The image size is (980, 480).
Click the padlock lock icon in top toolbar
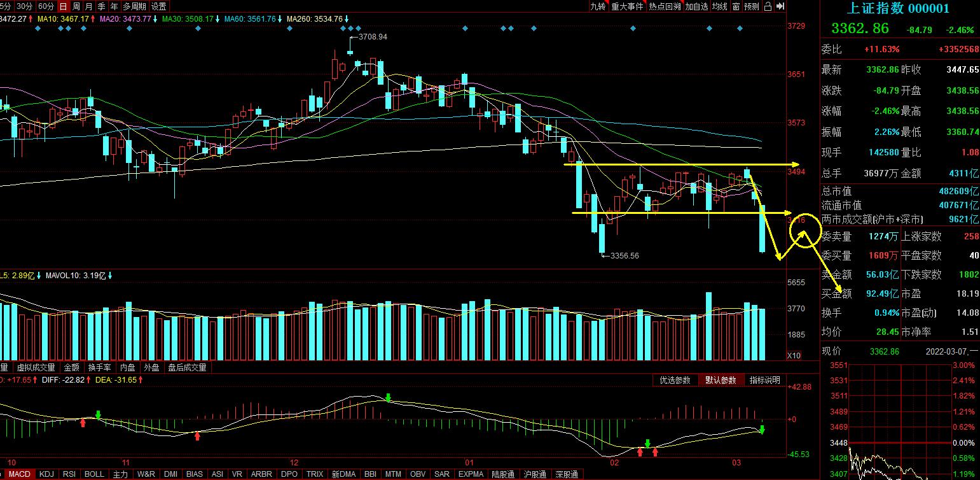pos(768,6)
